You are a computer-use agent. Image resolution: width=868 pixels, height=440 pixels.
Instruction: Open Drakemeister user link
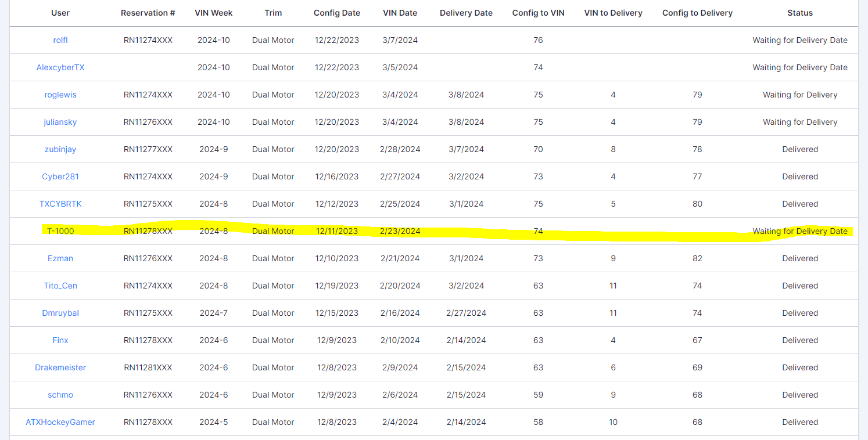pos(60,367)
